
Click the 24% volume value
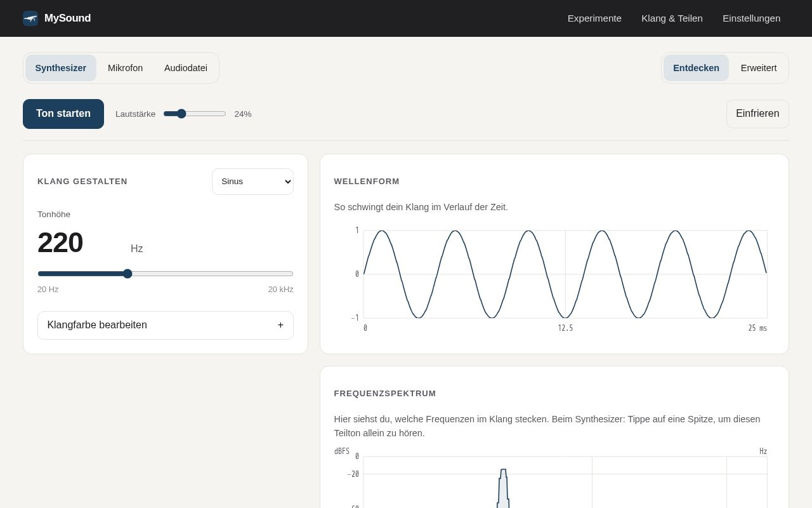pos(243,114)
